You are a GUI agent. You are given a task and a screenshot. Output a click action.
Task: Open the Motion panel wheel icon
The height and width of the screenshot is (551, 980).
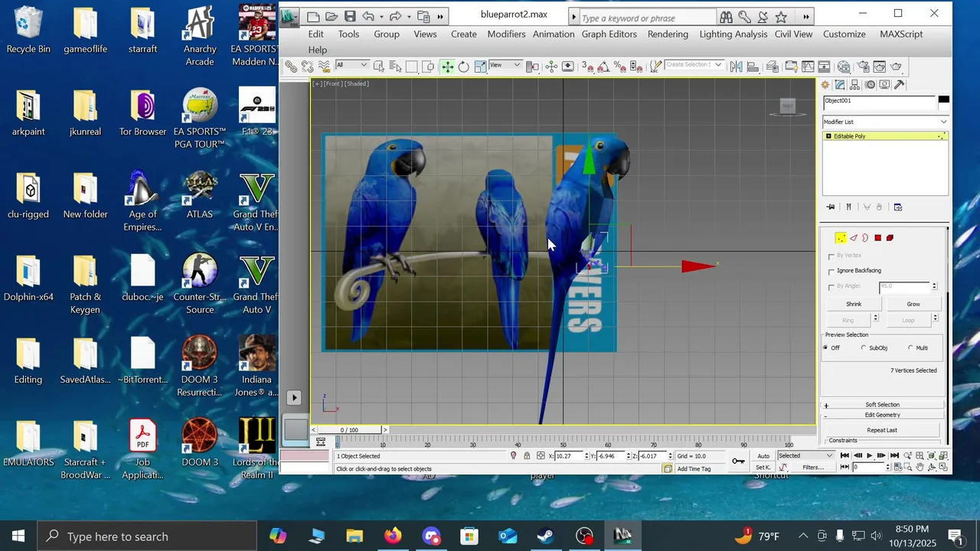coord(871,85)
